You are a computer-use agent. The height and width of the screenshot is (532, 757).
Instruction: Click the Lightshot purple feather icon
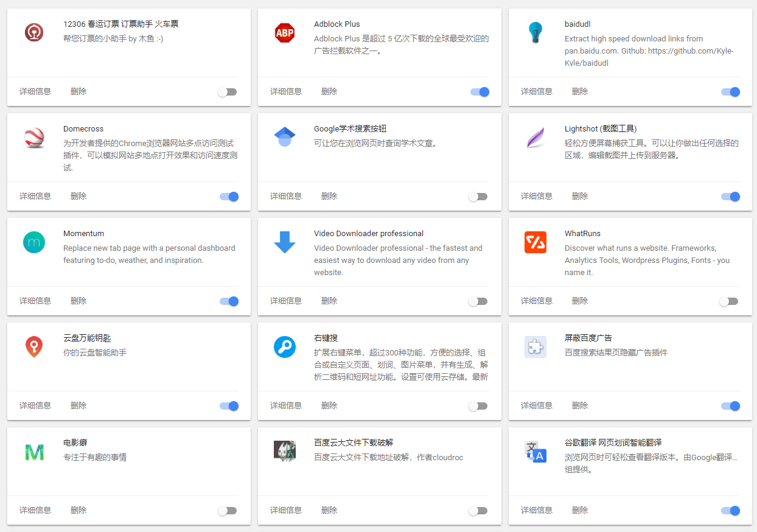535,138
